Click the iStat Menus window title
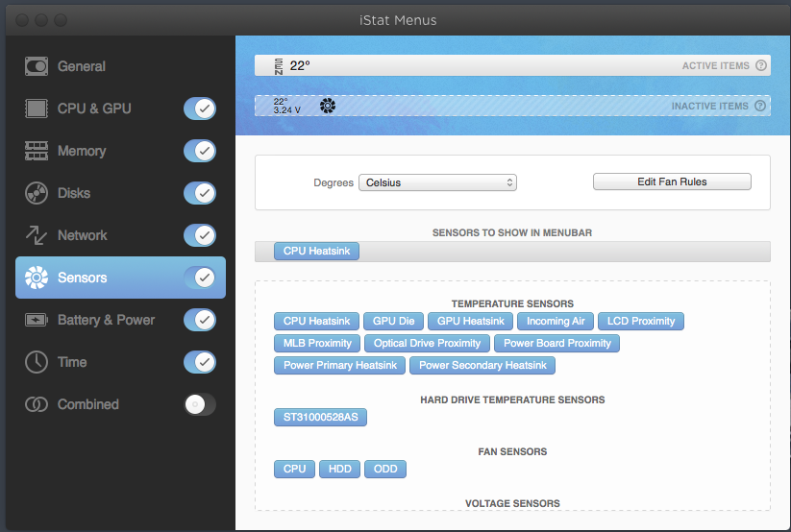791x532 pixels. [x=398, y=20]
